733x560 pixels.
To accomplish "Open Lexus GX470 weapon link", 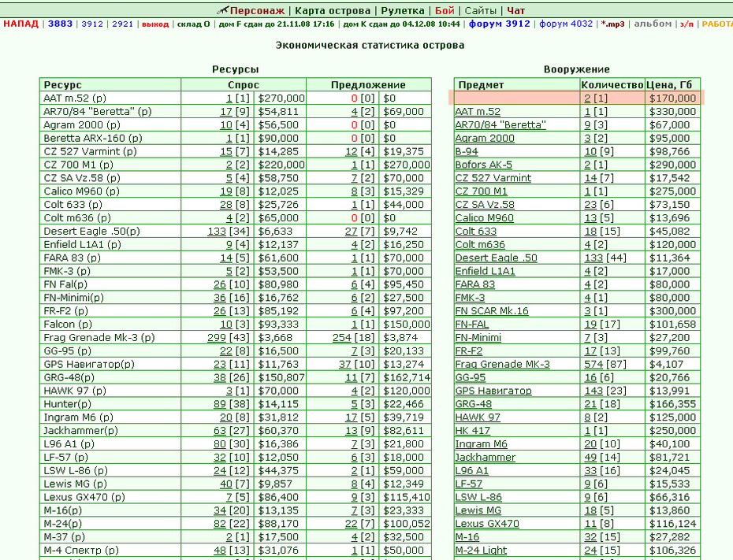I will pos(487,524).
